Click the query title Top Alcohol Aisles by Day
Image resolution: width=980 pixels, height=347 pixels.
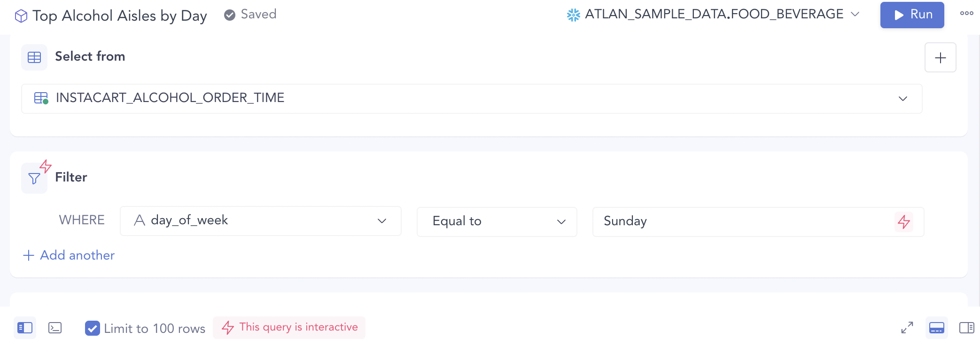pos(120,16)
